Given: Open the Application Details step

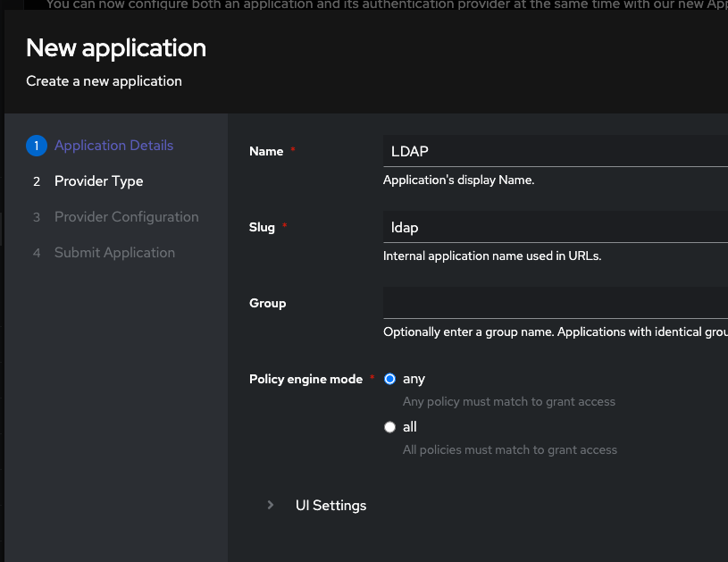Looking at the screenshot, I should click(x=113, y=146).
